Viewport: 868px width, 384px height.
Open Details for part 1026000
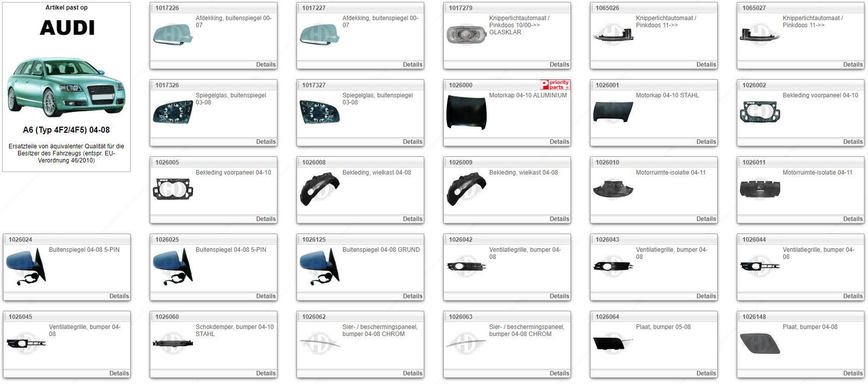click(x=559, y=142)
